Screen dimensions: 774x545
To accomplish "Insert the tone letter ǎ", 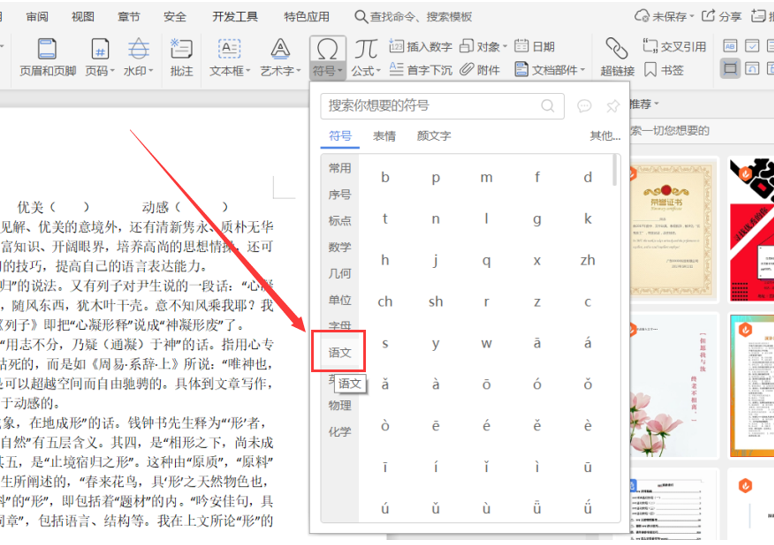I will [385, 385].
